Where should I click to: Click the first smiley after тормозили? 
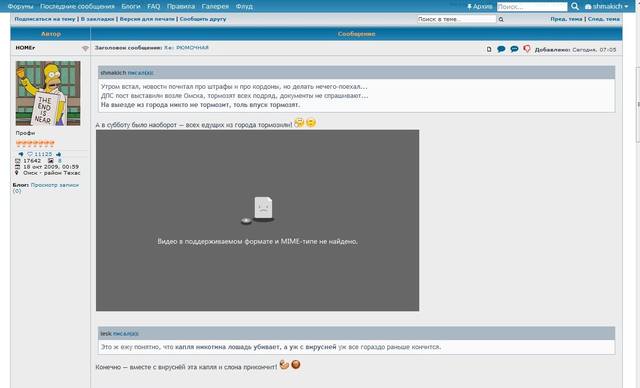tap(299, 122)
